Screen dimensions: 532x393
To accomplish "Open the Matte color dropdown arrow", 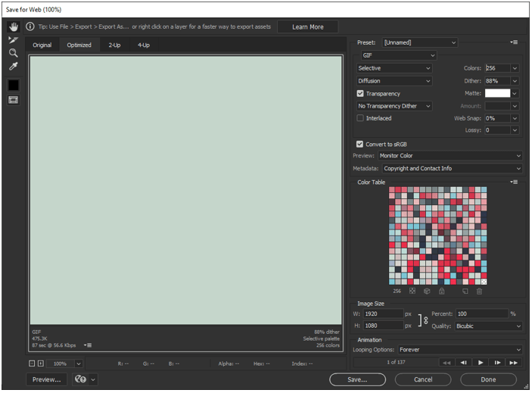I will pyautogui.click(x=515, y=93).
